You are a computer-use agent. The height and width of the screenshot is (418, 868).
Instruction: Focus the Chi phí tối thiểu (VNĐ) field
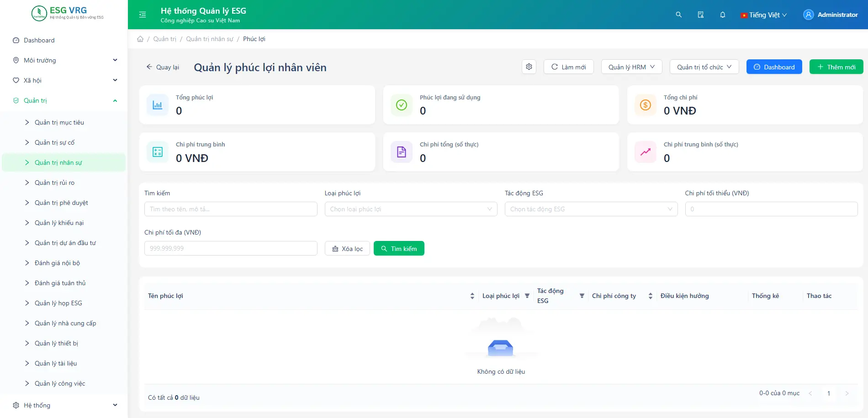(772, 209)
